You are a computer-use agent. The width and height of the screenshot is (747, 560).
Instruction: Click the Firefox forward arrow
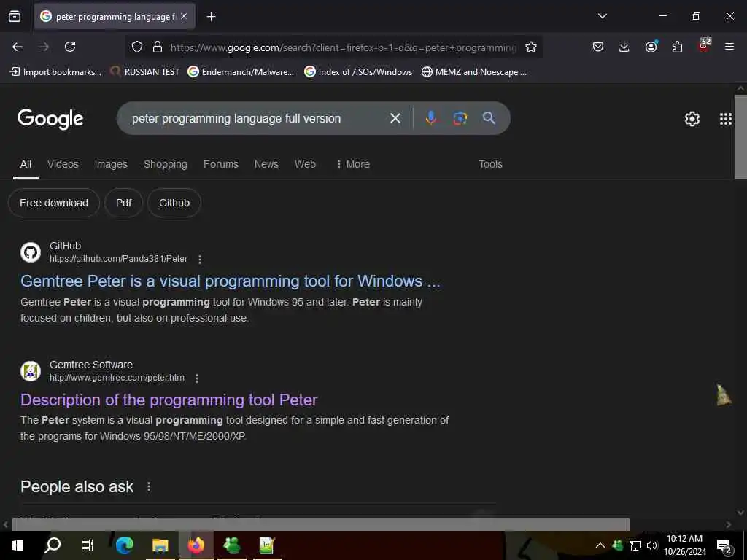(x=44, y=47)
